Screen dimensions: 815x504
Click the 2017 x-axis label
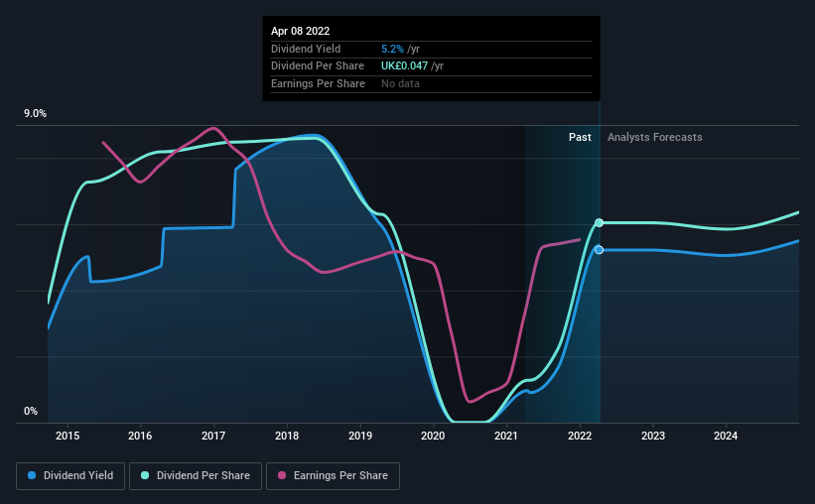213,436
